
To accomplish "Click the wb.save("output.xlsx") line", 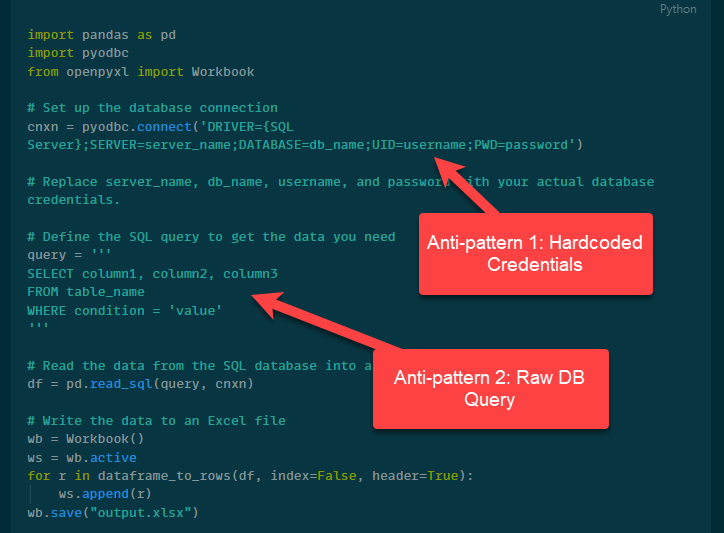I will [x=113, y=513].
